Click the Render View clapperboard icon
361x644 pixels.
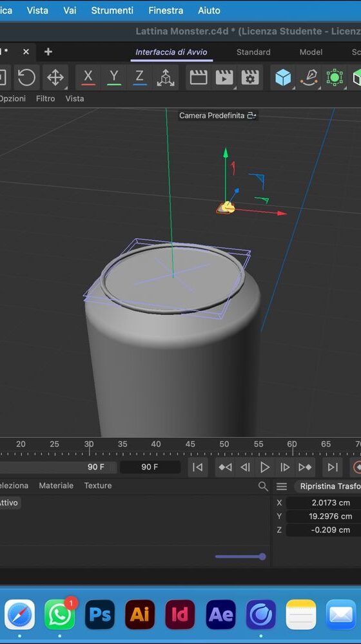pos(199,77)
